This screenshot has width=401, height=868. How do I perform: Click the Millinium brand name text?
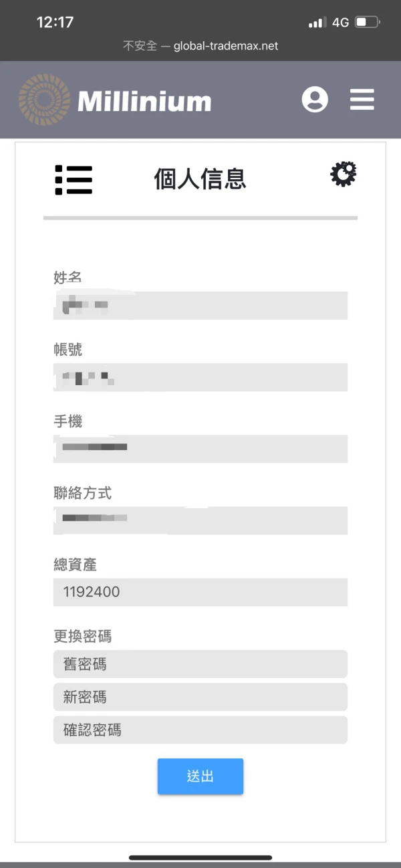pyautogui.click(x=142, y=100)
